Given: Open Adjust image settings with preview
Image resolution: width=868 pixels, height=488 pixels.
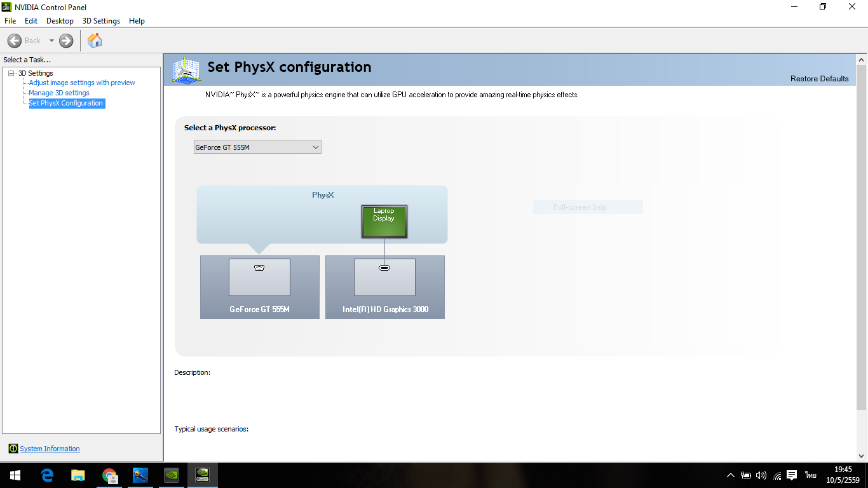Looking at the screenshot, I should tap(82, 83).
